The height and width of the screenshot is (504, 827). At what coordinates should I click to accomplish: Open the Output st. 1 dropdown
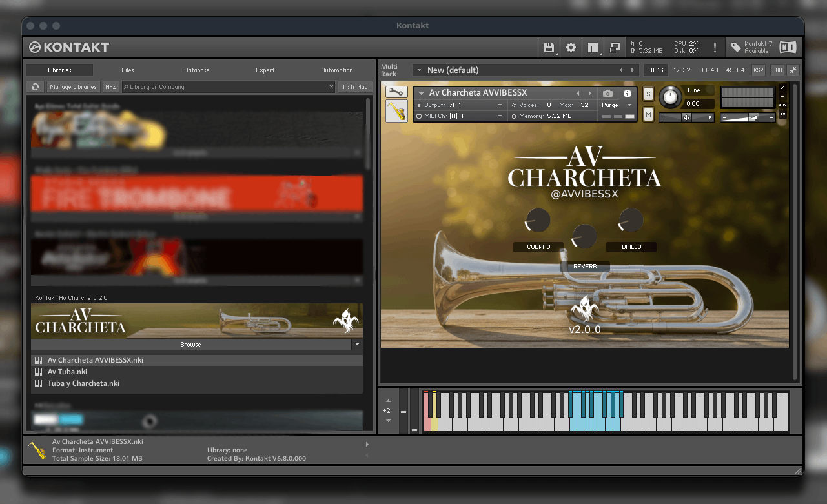pyautogui.click(x=459, y=105)
